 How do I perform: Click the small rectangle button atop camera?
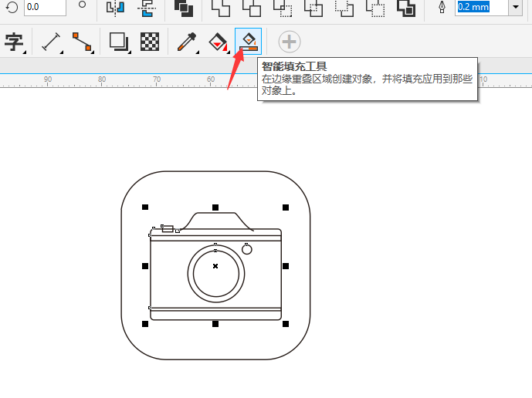point(168,229)
